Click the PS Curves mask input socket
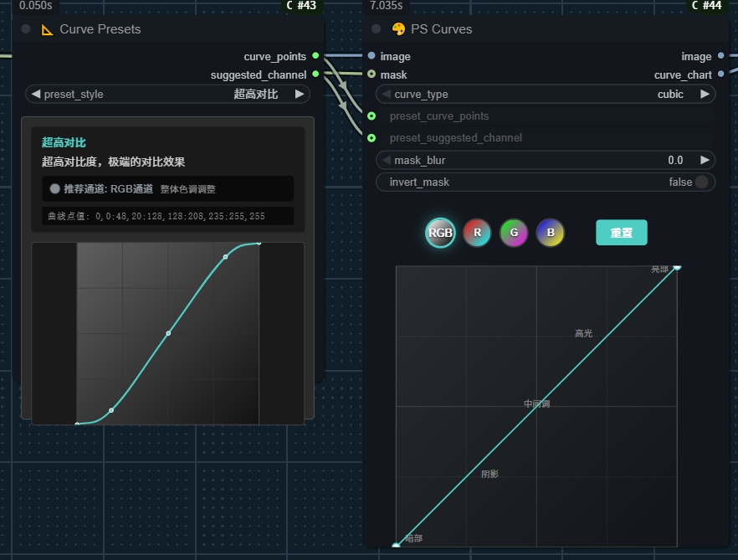This screenshot has height=560, width=738. click(372, 74)
